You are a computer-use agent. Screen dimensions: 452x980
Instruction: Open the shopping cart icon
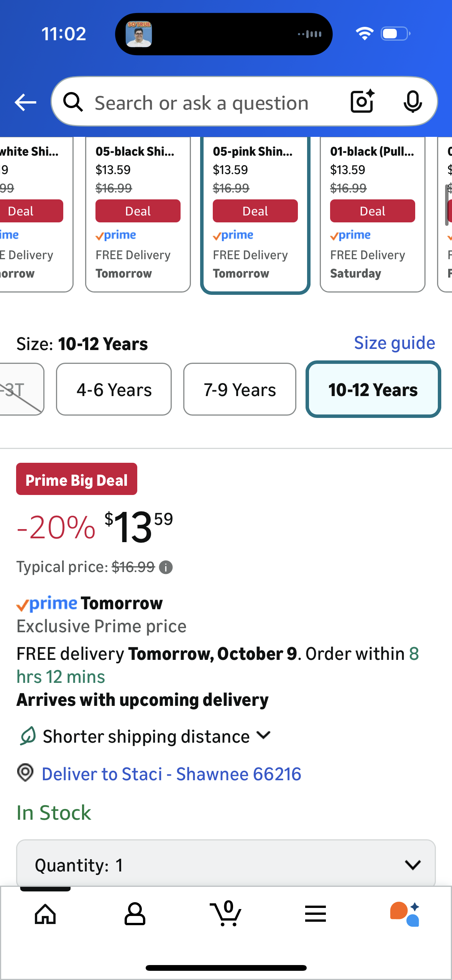click(226, 914)
